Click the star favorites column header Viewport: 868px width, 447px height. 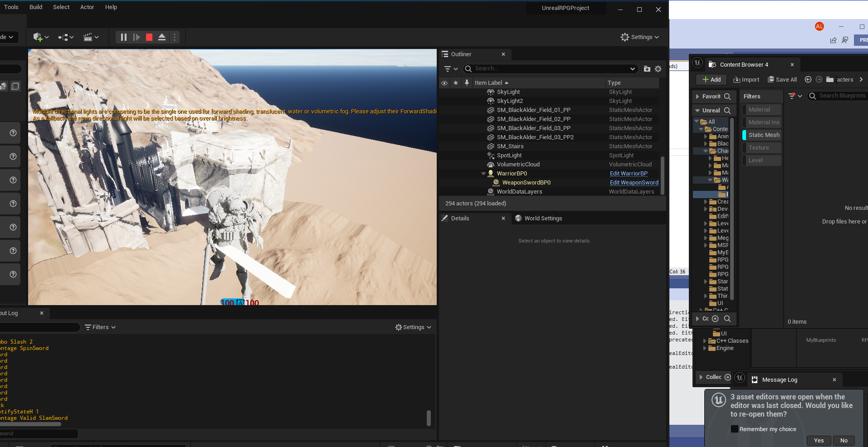tap(456, 83)
